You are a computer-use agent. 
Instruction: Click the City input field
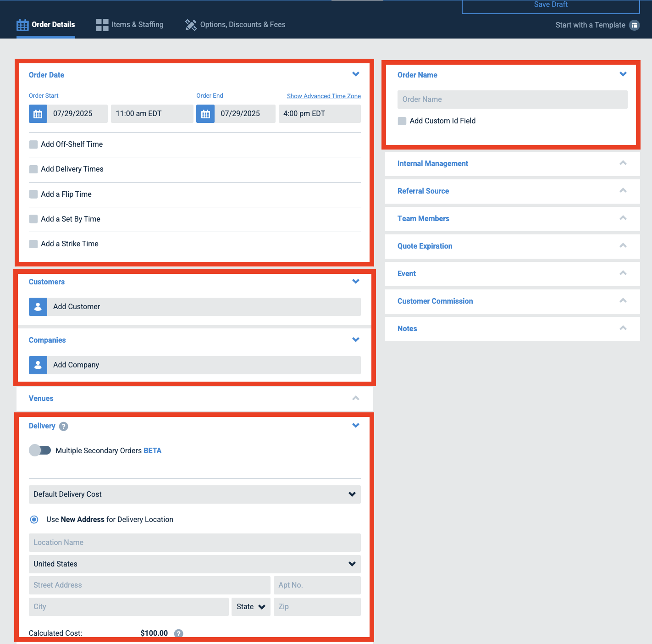129,607
